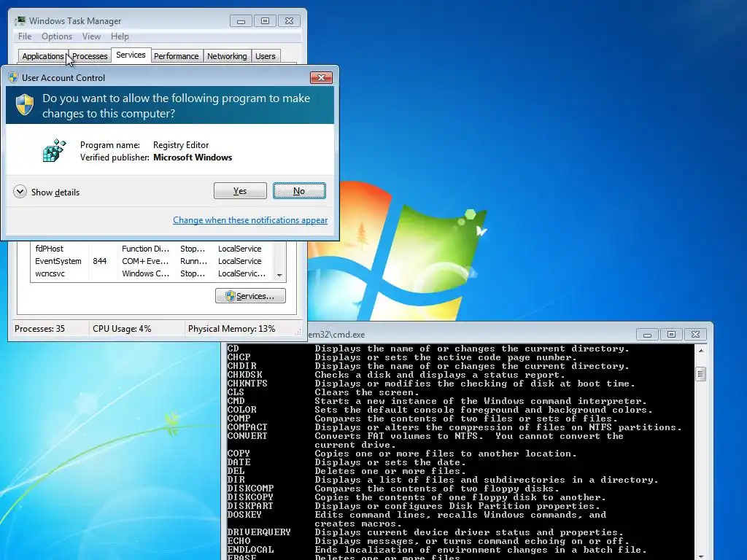The image size is (747, 560).
Task: Minimize the cmd.exe window
Action: (648, 335)
